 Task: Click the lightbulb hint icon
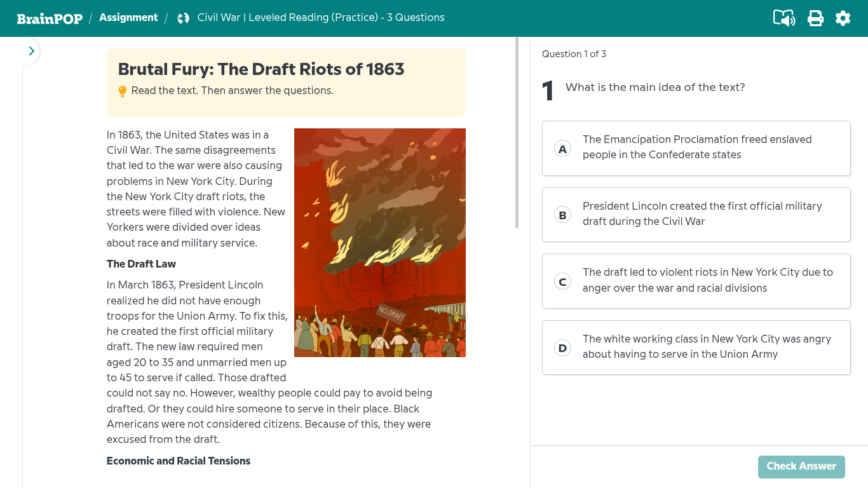tap(123, 91)
